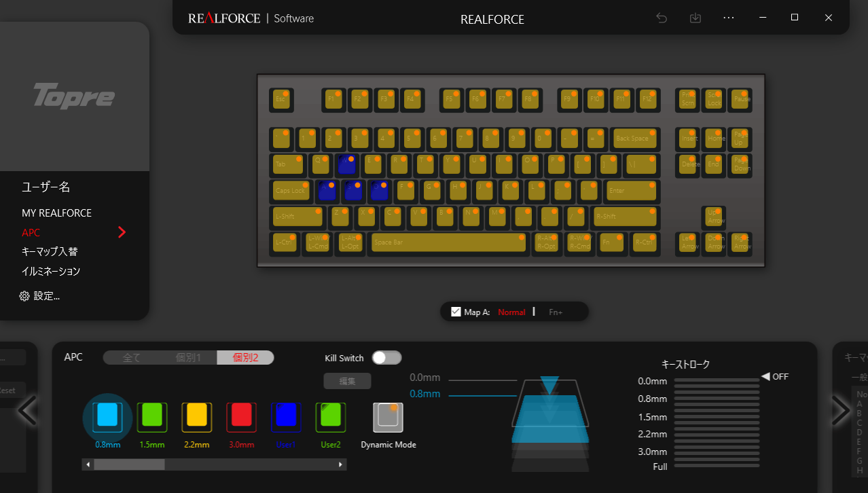Image resolution: width=868 pixels, height=493 pixels.
Task: Open the APC menu item in the sidebar
Action: point(31,232)
